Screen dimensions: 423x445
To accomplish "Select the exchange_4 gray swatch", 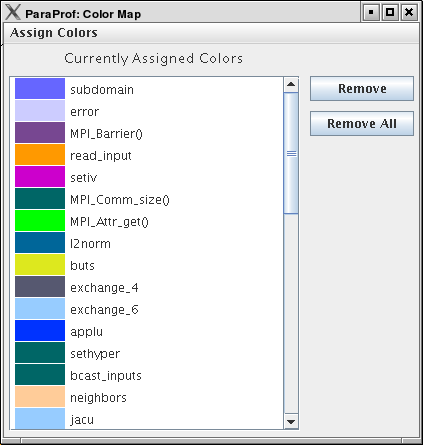I will coord(40,287).
